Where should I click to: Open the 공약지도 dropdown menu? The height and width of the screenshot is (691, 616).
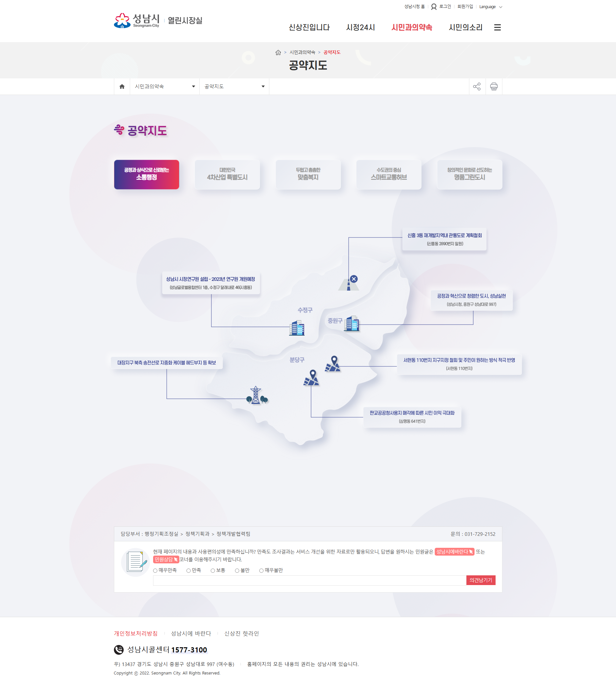pyautogui.click(x=234, y=87)
